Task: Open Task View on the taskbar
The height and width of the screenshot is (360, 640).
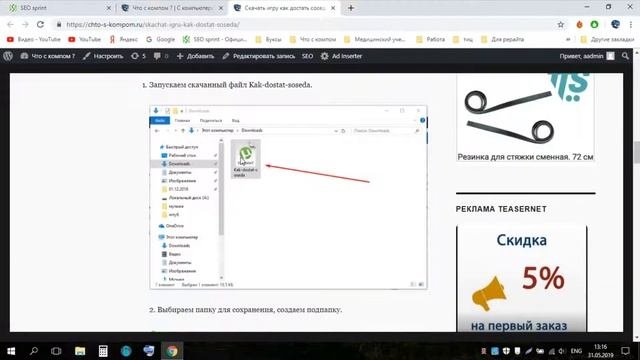Action: 56,351
